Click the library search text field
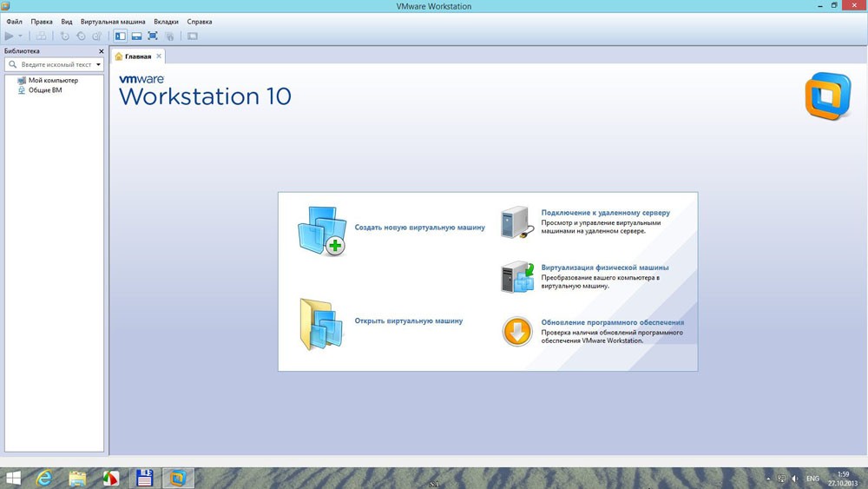This screenshot has height=489, width=868. tap(56, 65)
